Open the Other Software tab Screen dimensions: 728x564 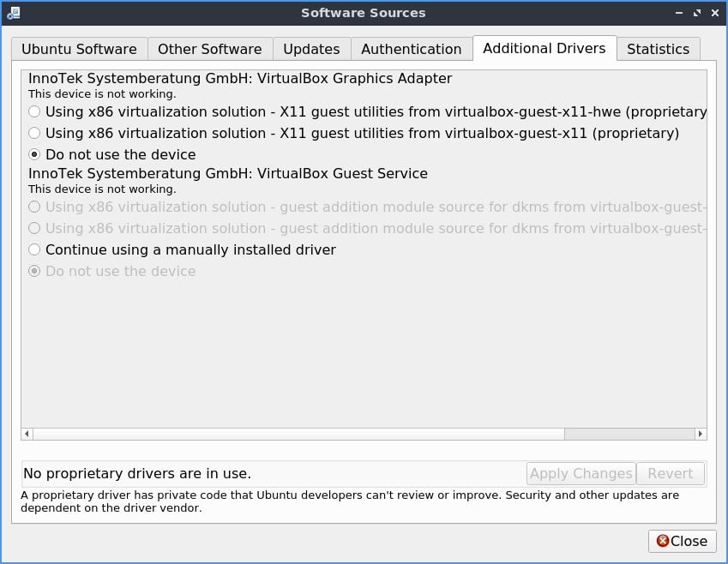[209, 49]
